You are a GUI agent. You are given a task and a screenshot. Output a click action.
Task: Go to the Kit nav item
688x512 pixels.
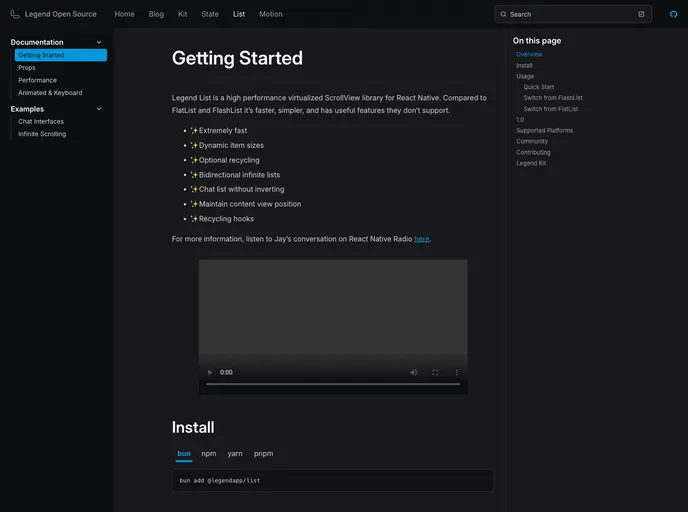183,14
